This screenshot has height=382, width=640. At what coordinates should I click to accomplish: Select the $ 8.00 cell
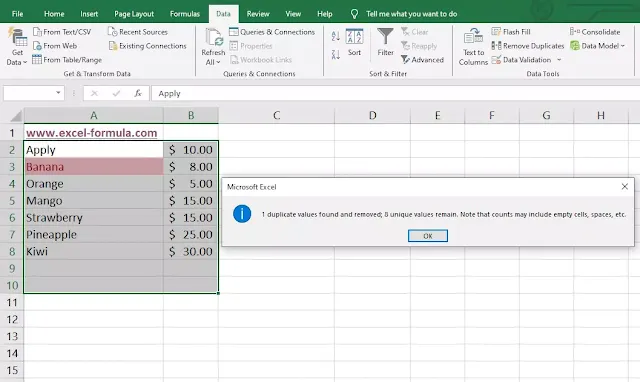(191, 167)
